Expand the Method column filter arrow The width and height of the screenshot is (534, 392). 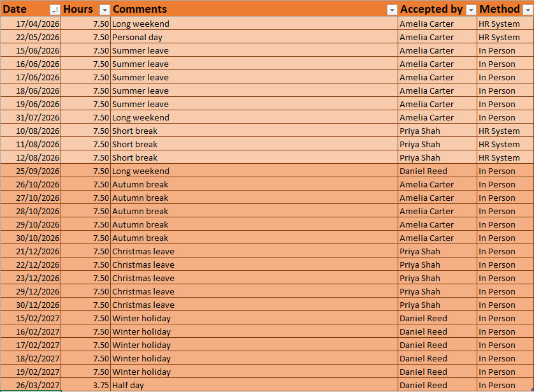tap(528, 10)
